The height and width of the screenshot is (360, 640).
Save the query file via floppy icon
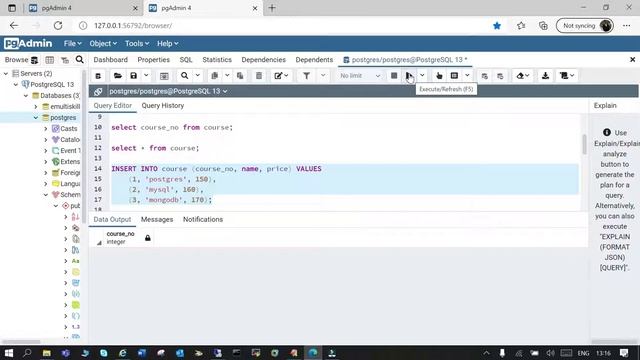[133, 76]
